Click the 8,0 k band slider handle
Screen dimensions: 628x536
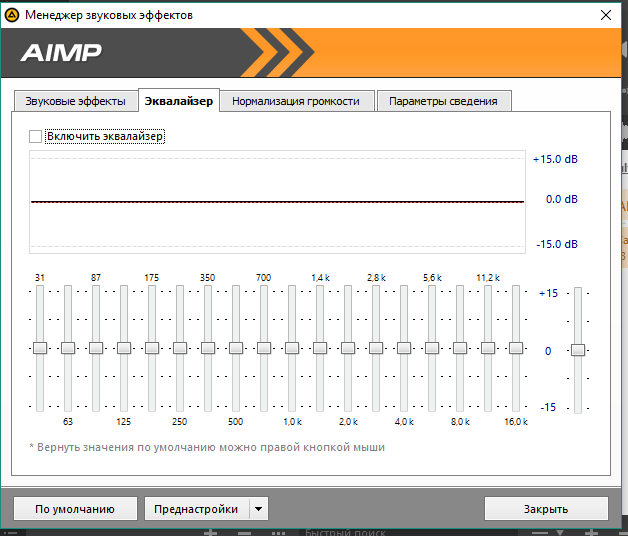[x=460, y=348]
